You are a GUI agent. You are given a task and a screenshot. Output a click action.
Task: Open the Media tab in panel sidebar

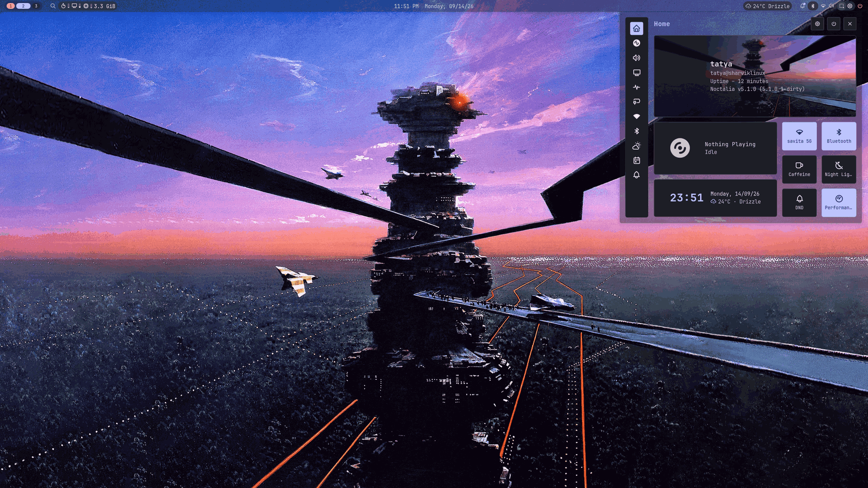point(636,43)
